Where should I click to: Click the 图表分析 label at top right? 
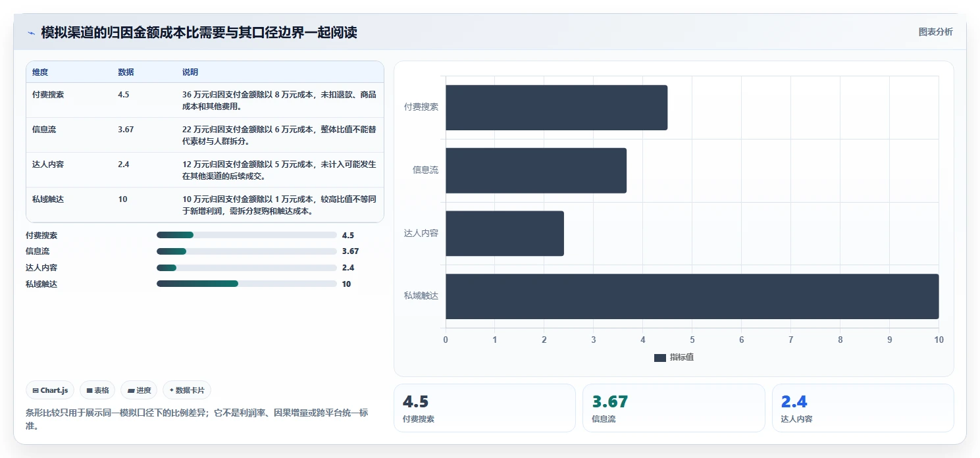pos(935,32)
